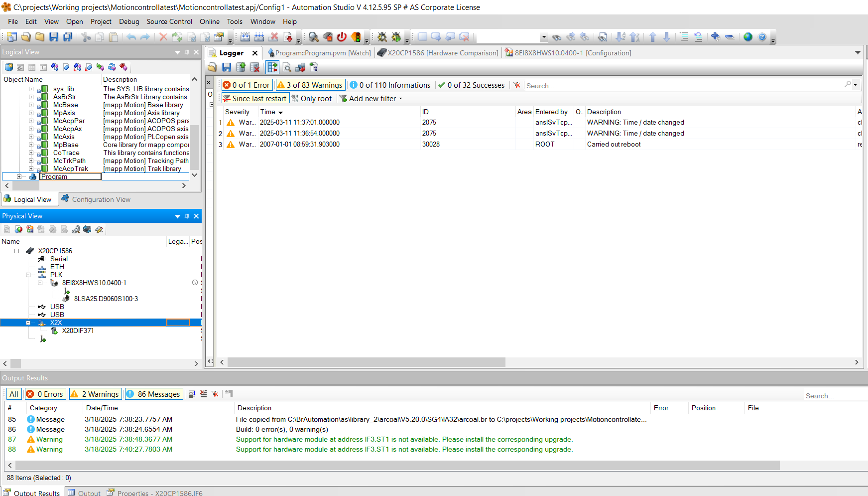Toggle the 'Since last restart' filter

(254, 99)
